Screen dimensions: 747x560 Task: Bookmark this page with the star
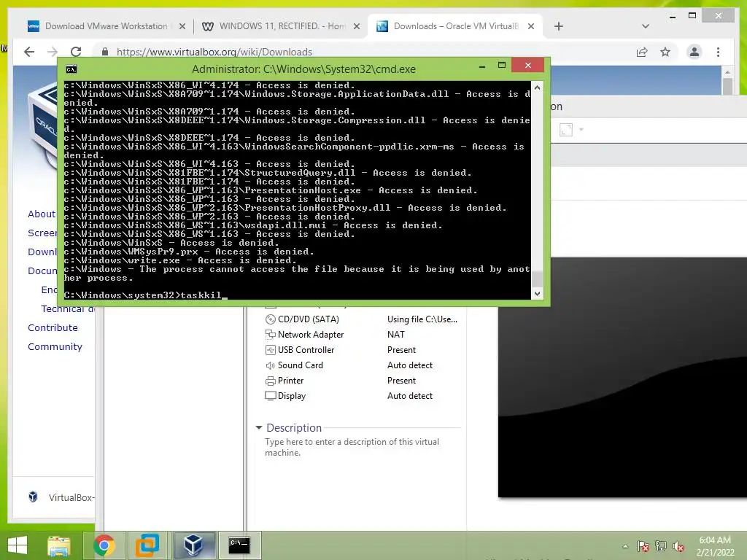[665, 52]
